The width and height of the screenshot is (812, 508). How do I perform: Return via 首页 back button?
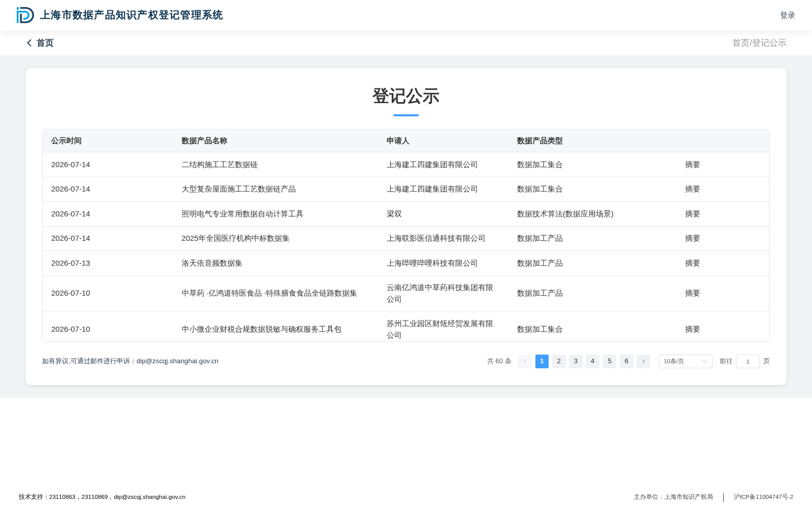click(x=40, y=43)
